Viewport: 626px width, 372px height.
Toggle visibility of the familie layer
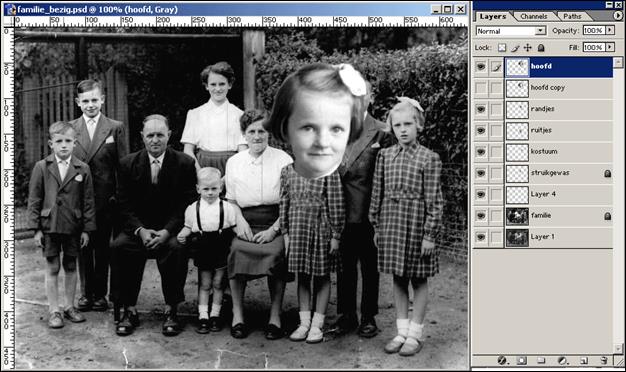click(x=481, y=216)
